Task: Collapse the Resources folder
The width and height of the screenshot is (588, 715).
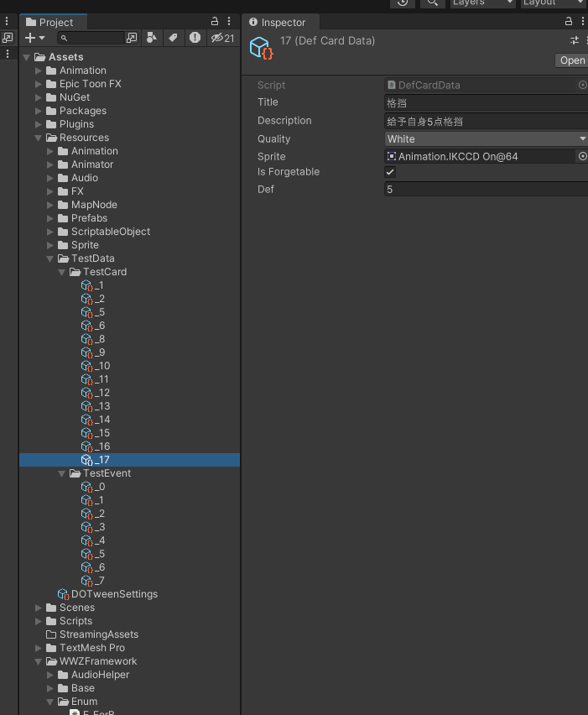Action: [39, 138]
